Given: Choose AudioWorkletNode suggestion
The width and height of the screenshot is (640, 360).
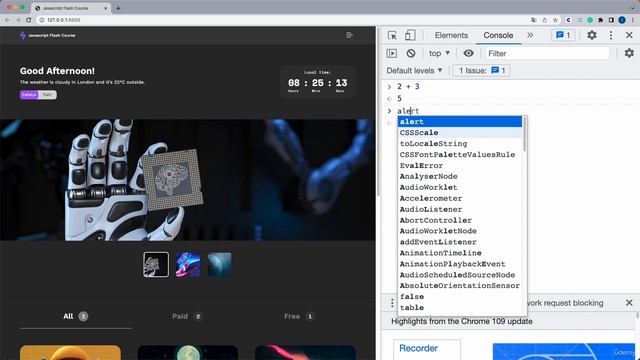Looking at the screenshot, I should [x=460, y=231].
